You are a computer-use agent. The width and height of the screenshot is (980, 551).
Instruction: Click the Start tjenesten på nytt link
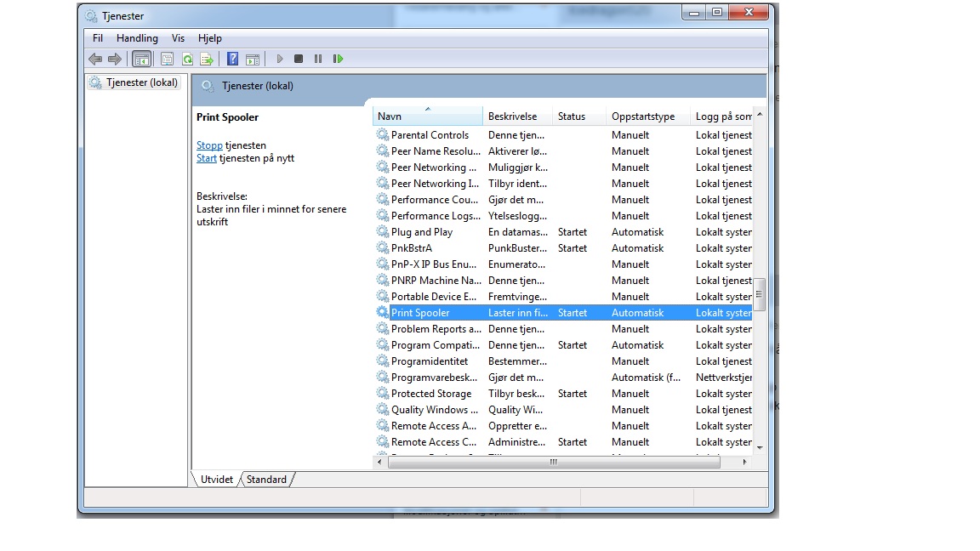207,158
